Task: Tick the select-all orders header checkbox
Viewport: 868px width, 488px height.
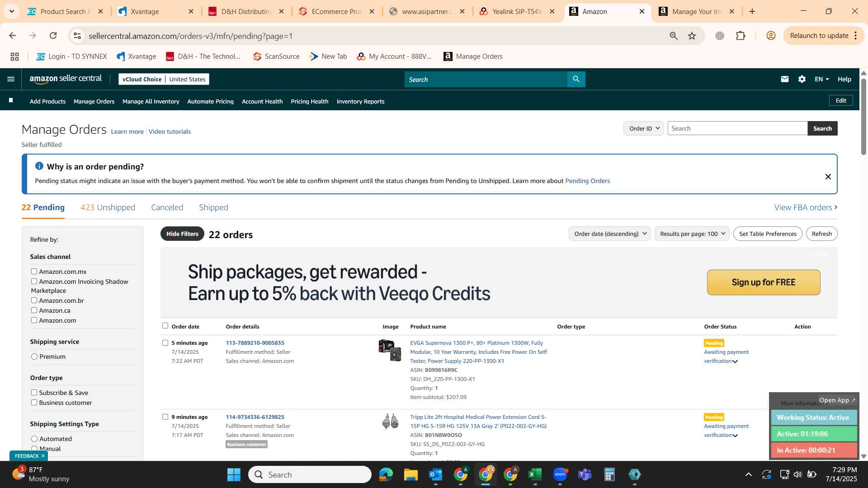Action: tap(165, 326)
